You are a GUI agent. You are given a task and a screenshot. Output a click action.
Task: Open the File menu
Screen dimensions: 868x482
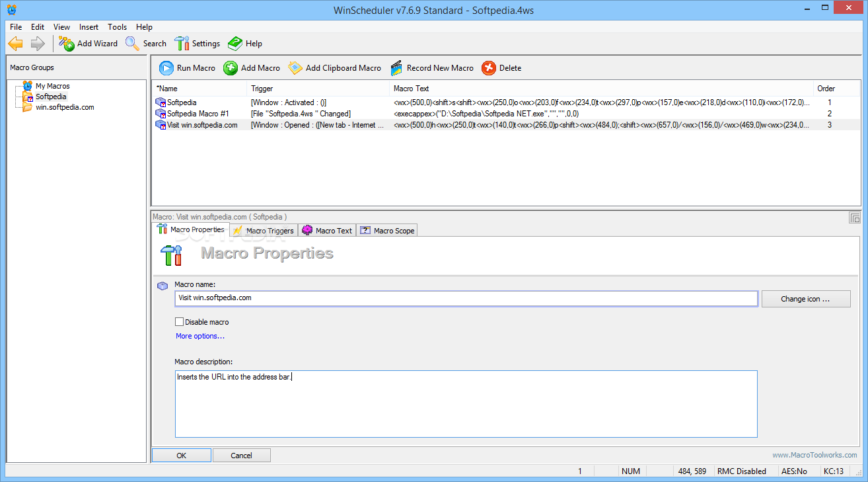click(x=16, y=27)
